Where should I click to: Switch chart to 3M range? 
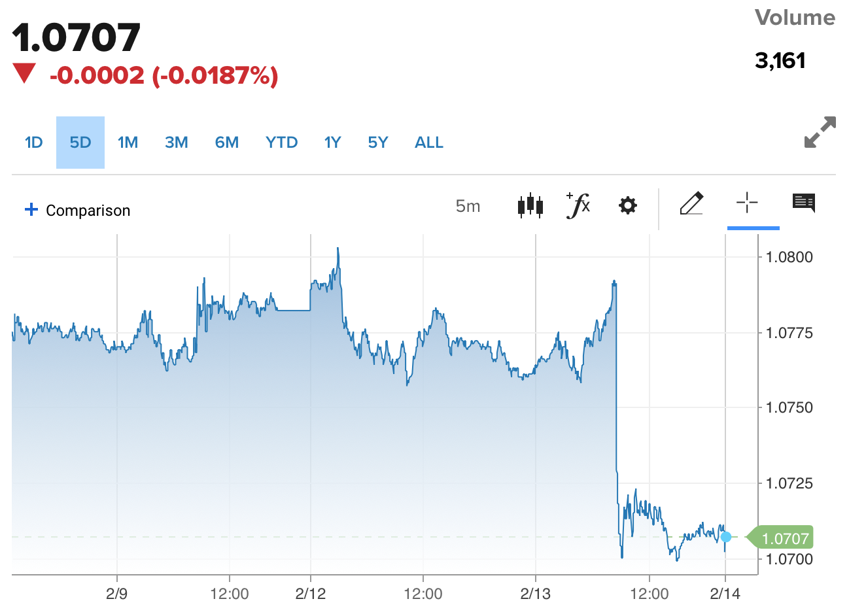point(177,143)
